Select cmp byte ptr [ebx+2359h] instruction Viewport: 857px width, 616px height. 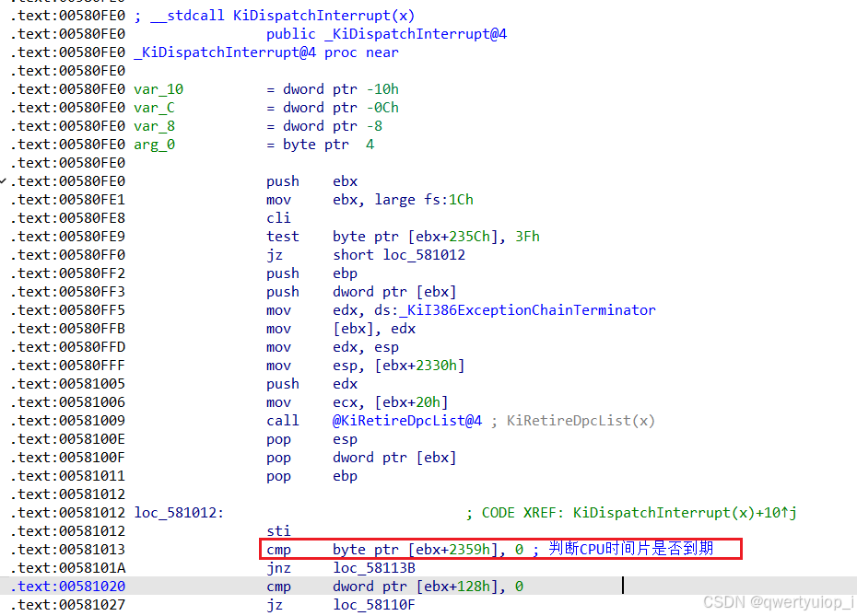(x=394, y=550)
